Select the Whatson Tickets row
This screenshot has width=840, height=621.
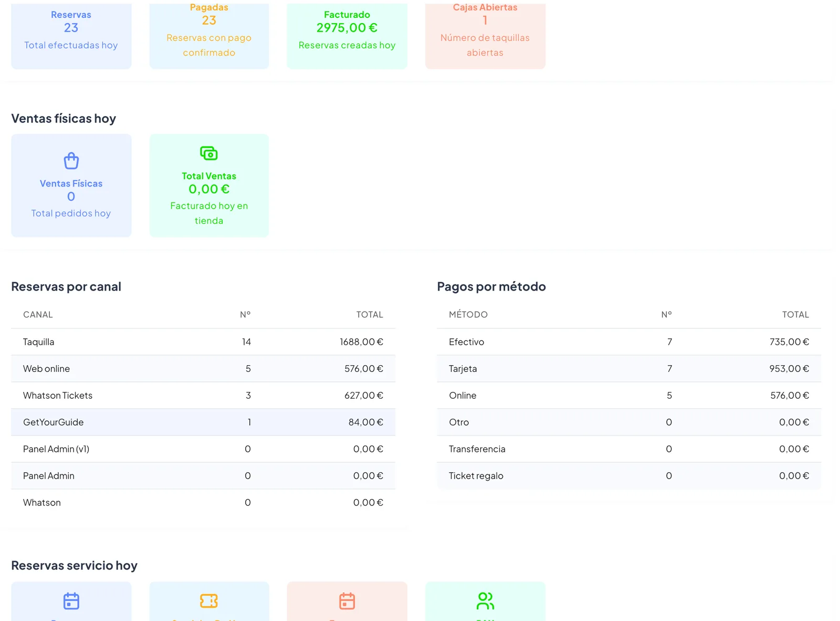(x=203, y=396)
